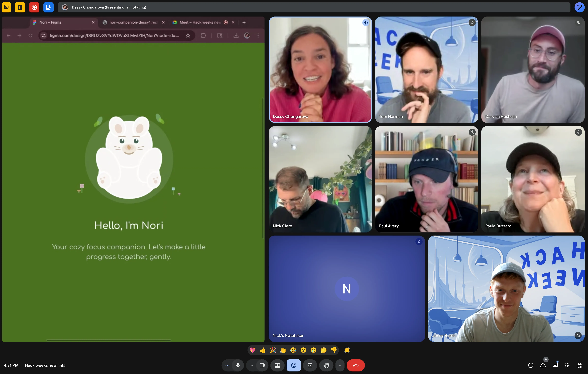Open the activities grid icon
The height and width of the screenshot is (374, 588).
point(567,365)
